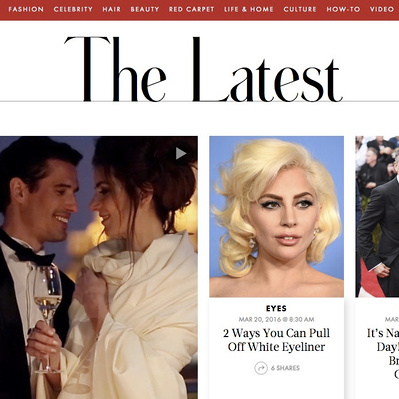
Task: Open the Video section
Action: pos(382,9)
